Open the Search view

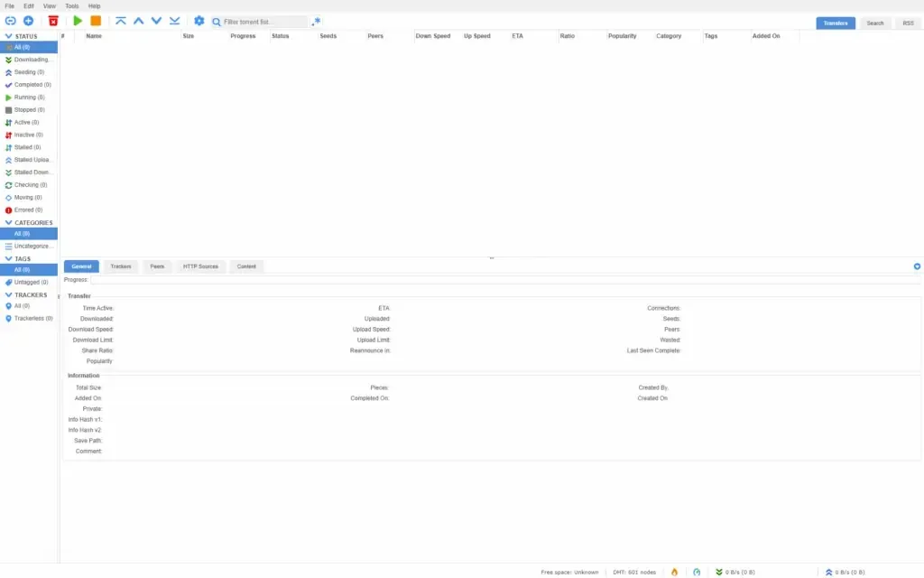coord(874,23)
